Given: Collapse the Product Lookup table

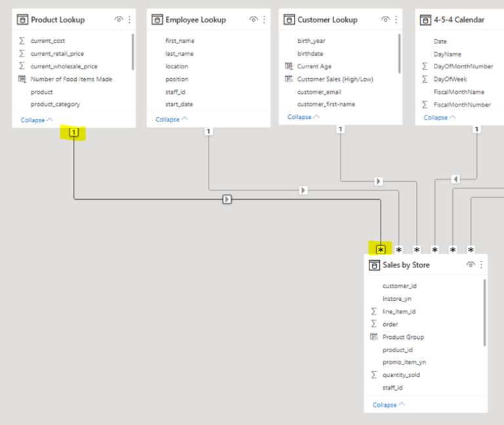Looking at the screenshot, I should pyautogui.click(x=37, y=120).
